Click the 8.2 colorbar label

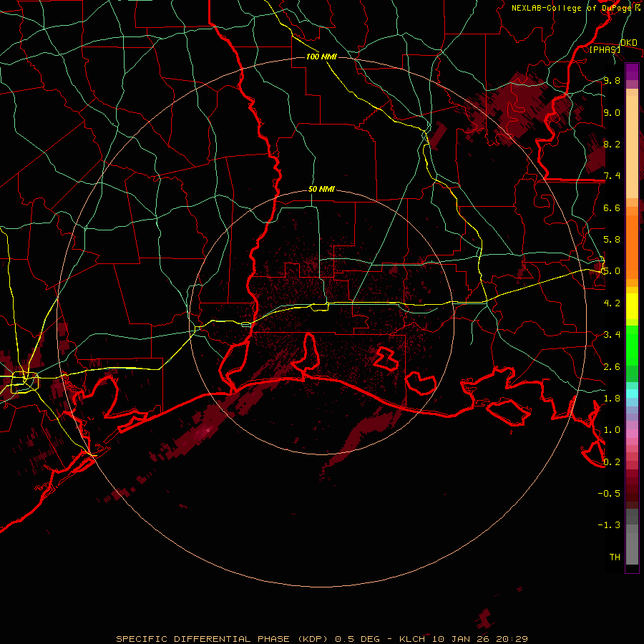[612, 145]
